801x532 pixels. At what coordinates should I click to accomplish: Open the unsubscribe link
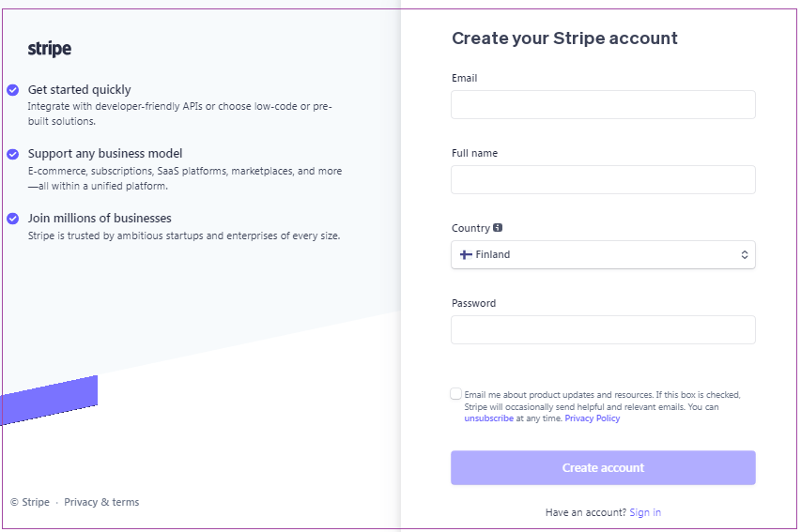pyautogui.click(x=489, y=418)
